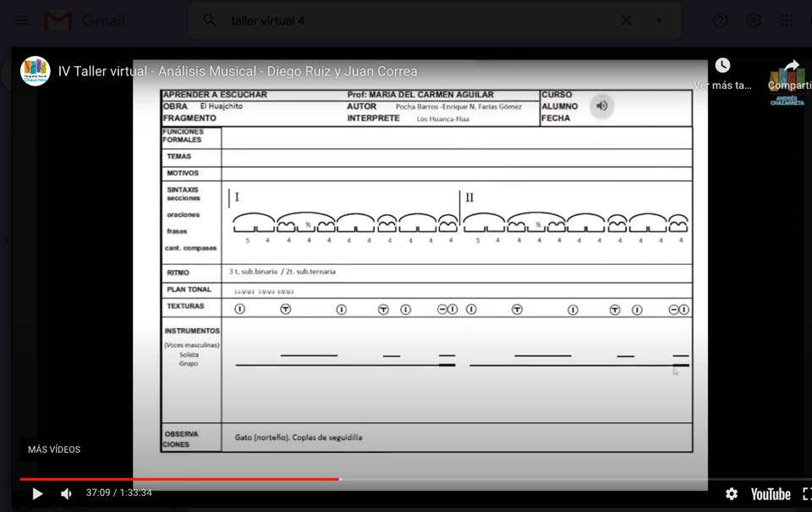Click the speaker icon in the worksheet

(x=601, y=106)
